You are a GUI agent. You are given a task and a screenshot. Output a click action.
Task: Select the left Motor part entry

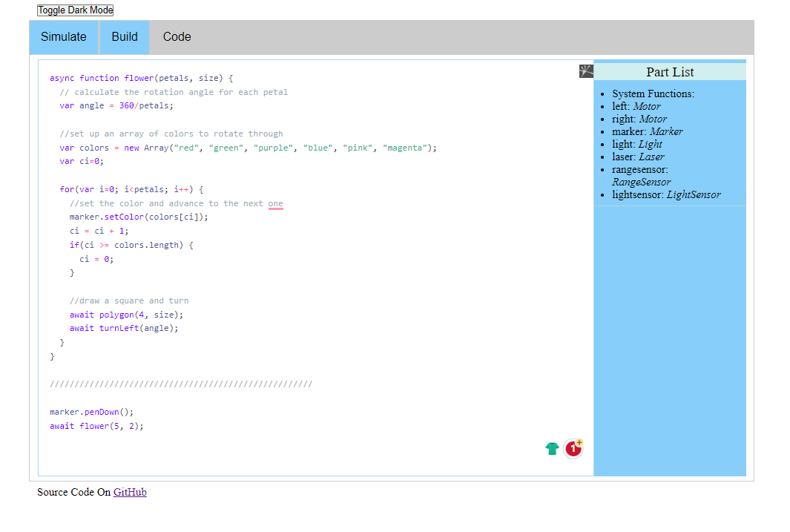pos(636,106)
